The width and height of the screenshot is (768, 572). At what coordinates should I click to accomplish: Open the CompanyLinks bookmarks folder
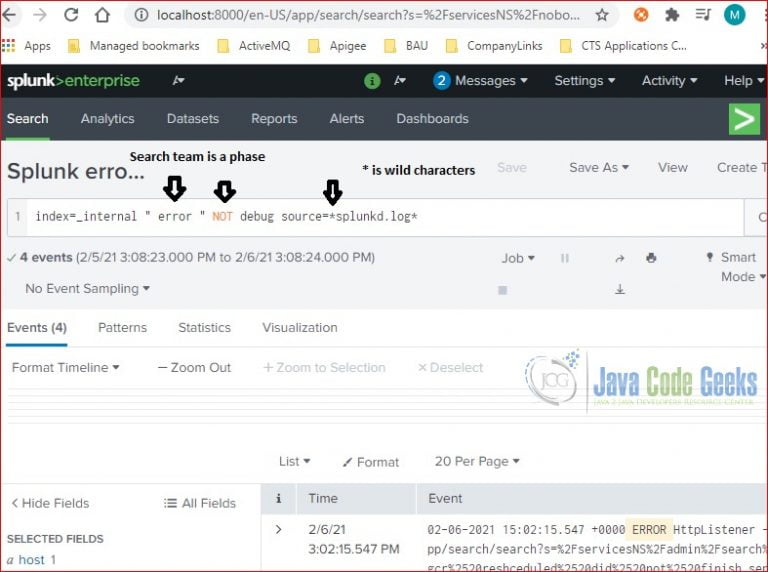click(x=494, y=46)
